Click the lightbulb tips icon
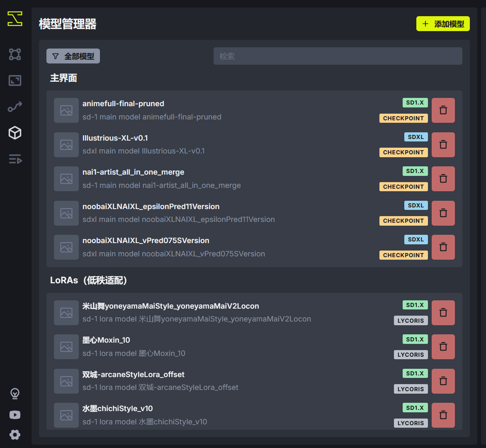 pyautogui.click(x=15, y=393)
